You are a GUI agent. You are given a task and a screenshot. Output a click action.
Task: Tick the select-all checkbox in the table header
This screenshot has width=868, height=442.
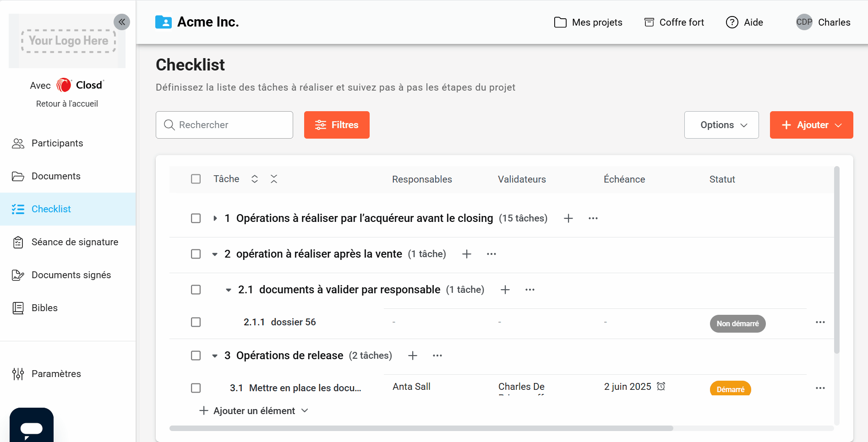[196, 179]
